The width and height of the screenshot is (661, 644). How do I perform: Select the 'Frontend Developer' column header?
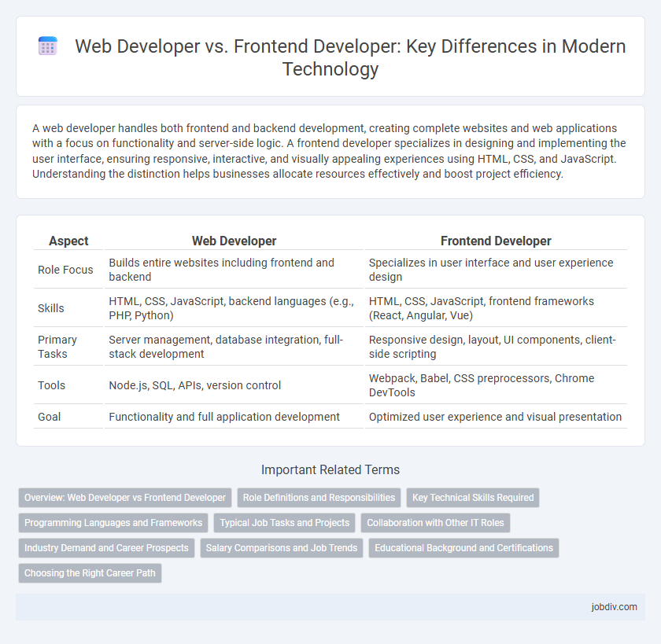pyautogui.click(x=496, y=241)
